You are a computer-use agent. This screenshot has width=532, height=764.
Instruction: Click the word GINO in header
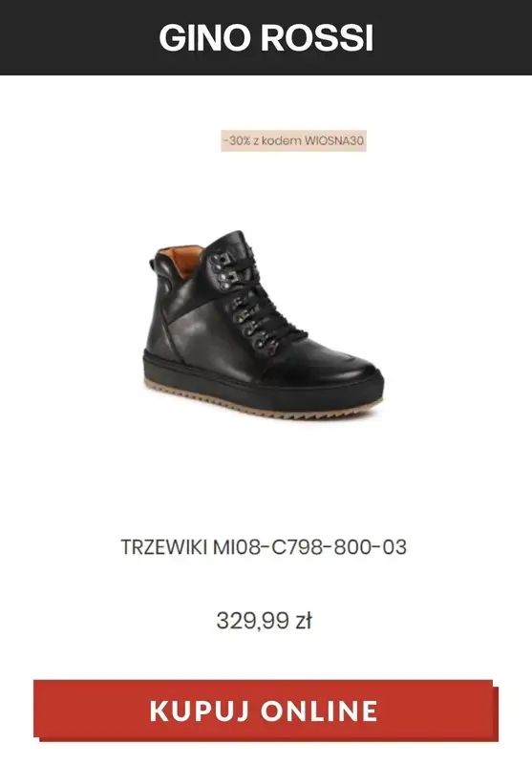coord(206,38)
